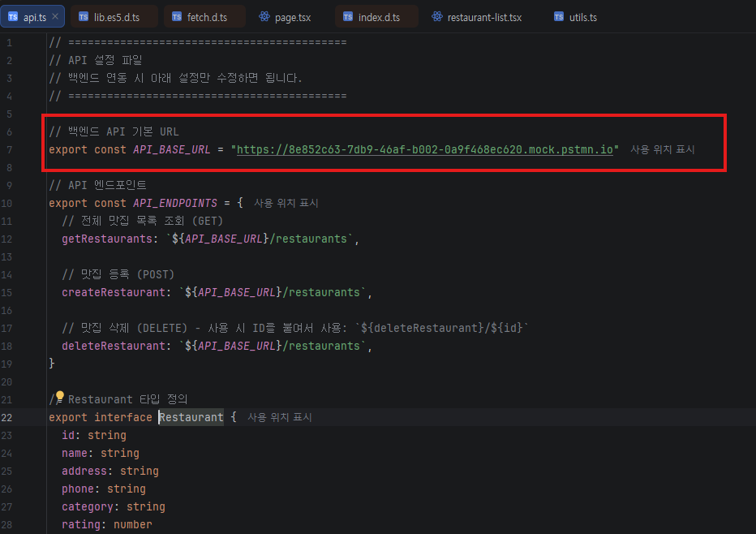Open the lib.es5.d.ts tab
The height and width of the screenshot is (534, 756).
coord(115,17)
